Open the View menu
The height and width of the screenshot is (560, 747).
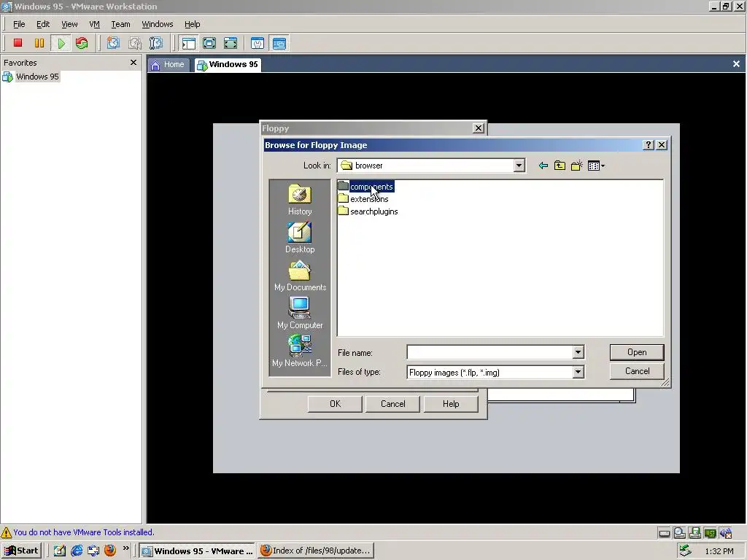69,24
